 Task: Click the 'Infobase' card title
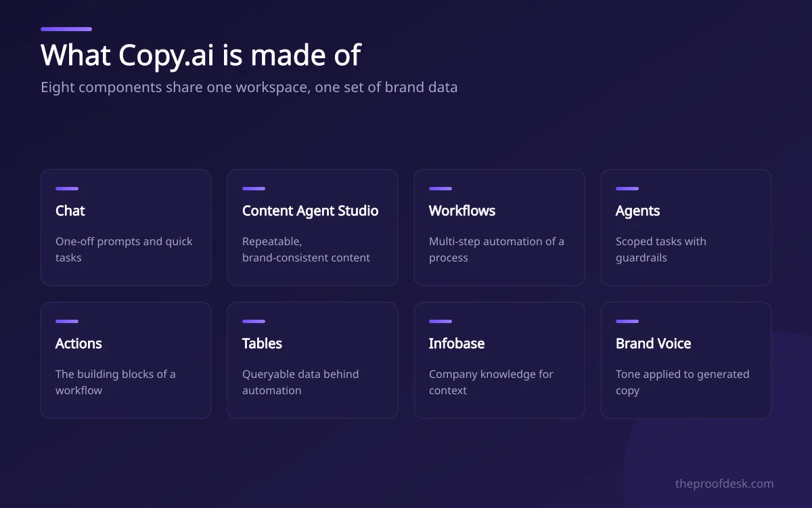point(457,343)
